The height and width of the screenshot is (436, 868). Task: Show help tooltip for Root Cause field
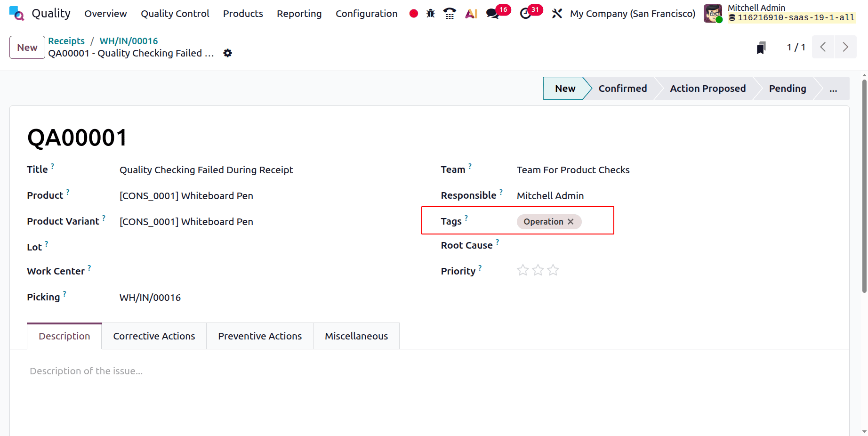[x=497, y=242]
